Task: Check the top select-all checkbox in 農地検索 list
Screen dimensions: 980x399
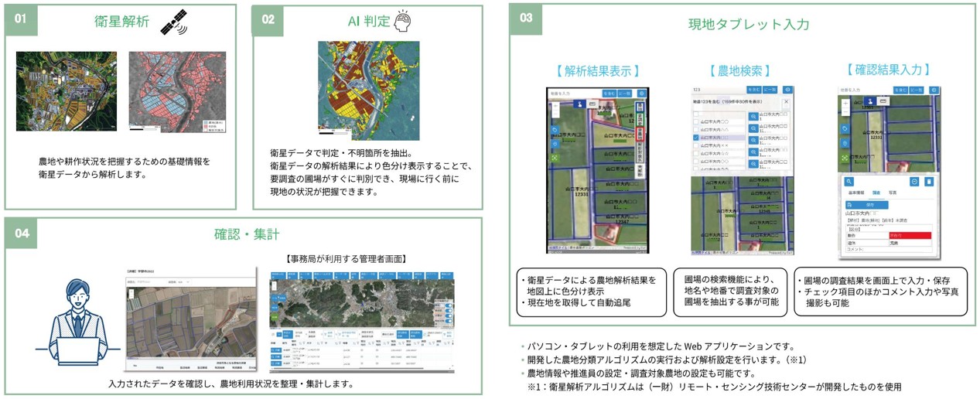Action: [x=696, y=113]
